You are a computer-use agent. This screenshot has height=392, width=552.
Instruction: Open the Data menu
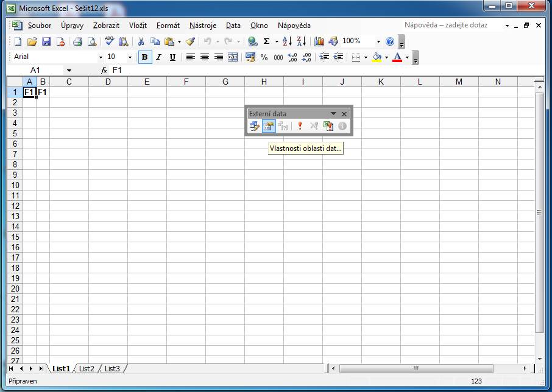[233, 26]
